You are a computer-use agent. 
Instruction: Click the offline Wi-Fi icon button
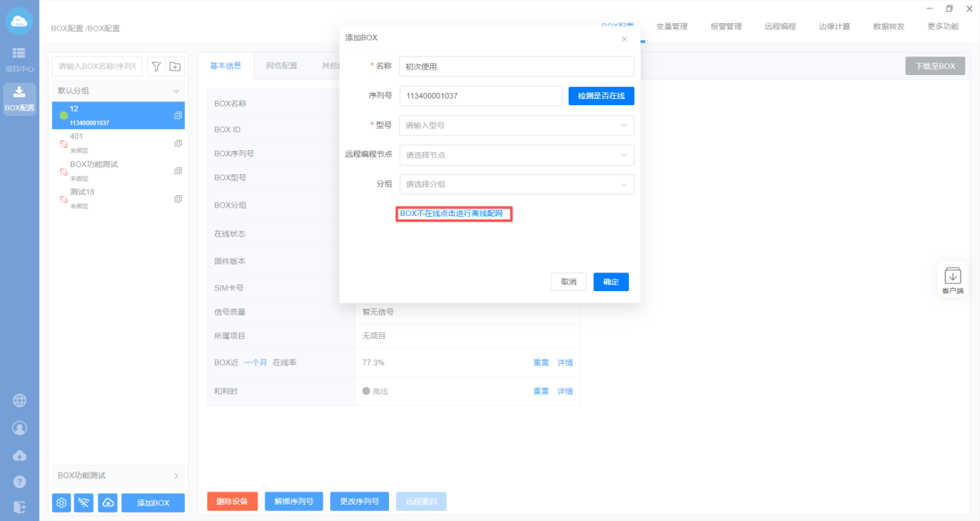coord(84,502)
